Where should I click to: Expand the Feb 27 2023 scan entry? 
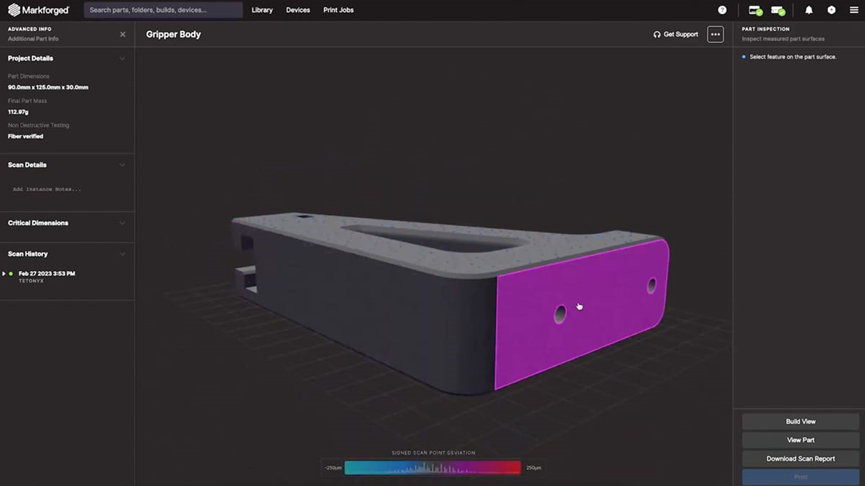pyautogui.click(x=4, y=274)
